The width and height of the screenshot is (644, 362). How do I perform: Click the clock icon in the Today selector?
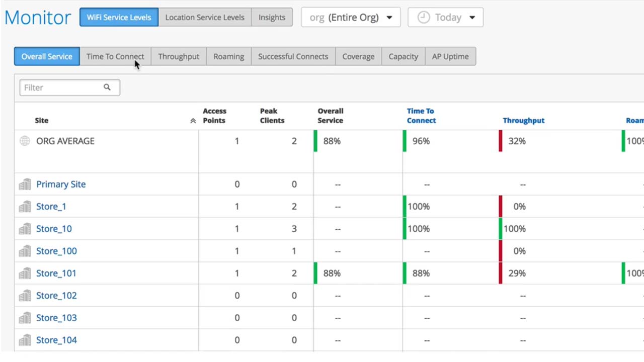coord(424,17)
